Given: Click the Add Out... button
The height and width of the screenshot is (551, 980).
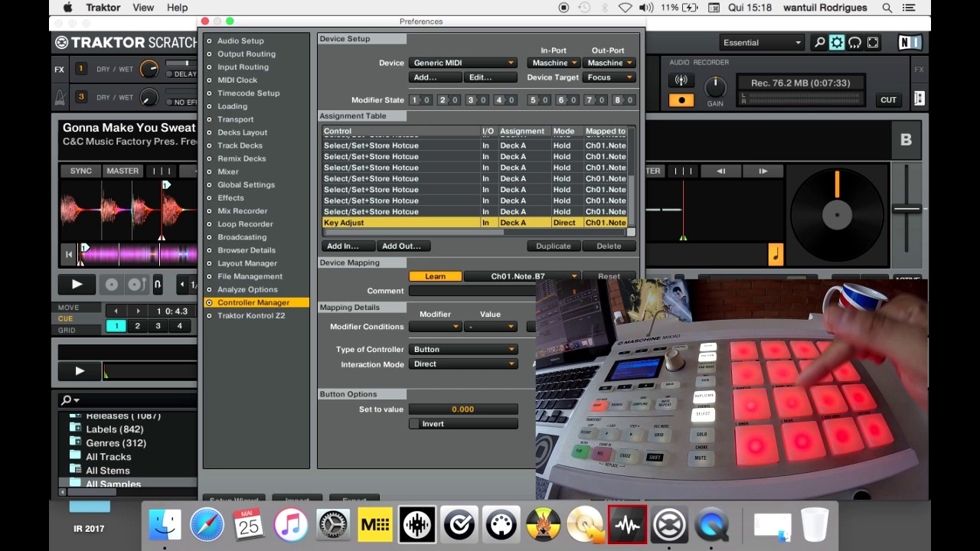Looking at the screenshot, I should [403, 246].
